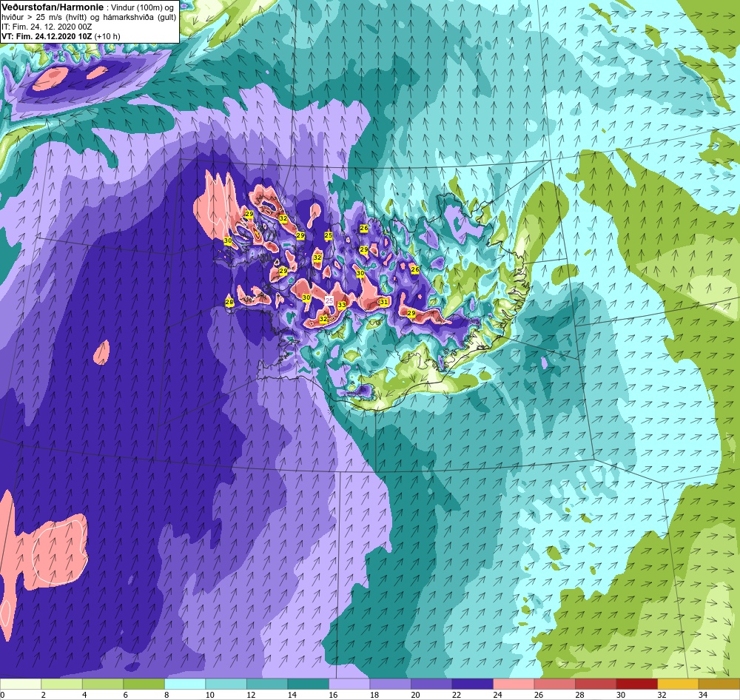Click the 16–18 m/s lavender legend swatch
Viewport: 740px width, 700px height.
point(349,684)
